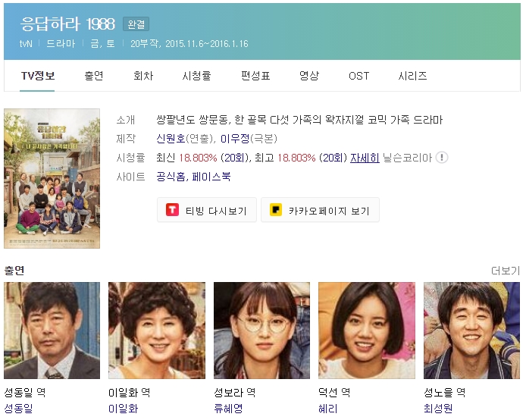The width and height of the screenshot is (526, 420).
Task: Click the KakaoPage yellow icon
Action: (276, 210)
